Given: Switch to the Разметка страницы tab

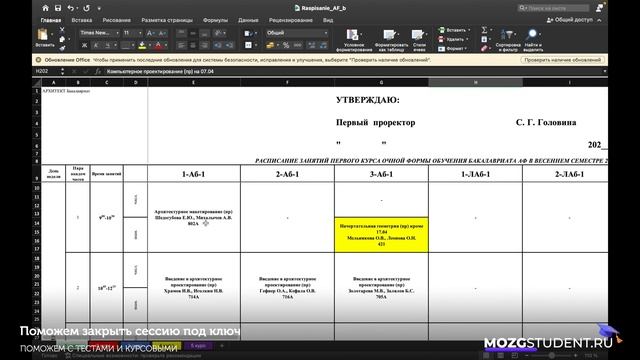Looking at the screenshot, I should (x=167, y=20).
